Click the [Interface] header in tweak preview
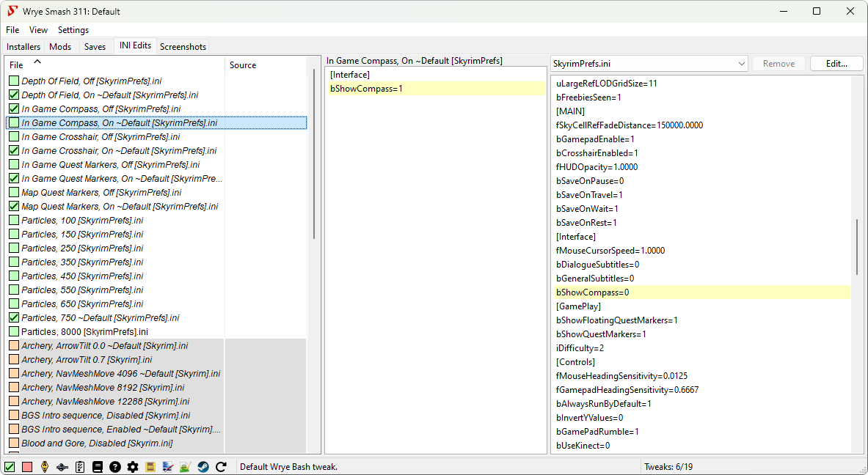Viewport: 868px width, 475px height. pyautogui.click(x=350, y=75)
